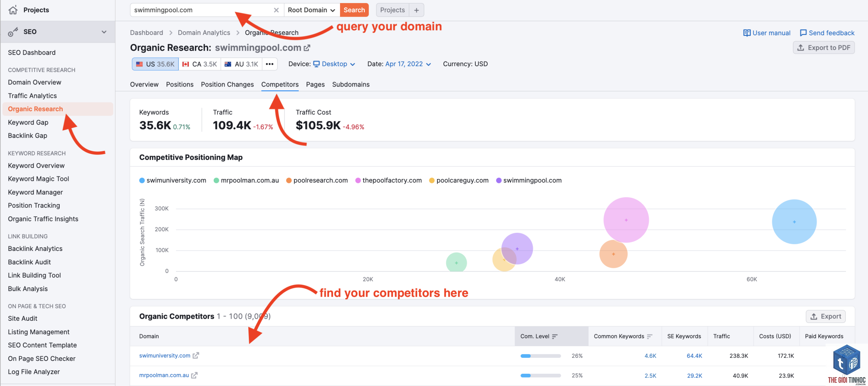The width and height of the screenshot is (868, 386).
Task: Open Site Audit in the sidebar
Action: pos(23,319)
